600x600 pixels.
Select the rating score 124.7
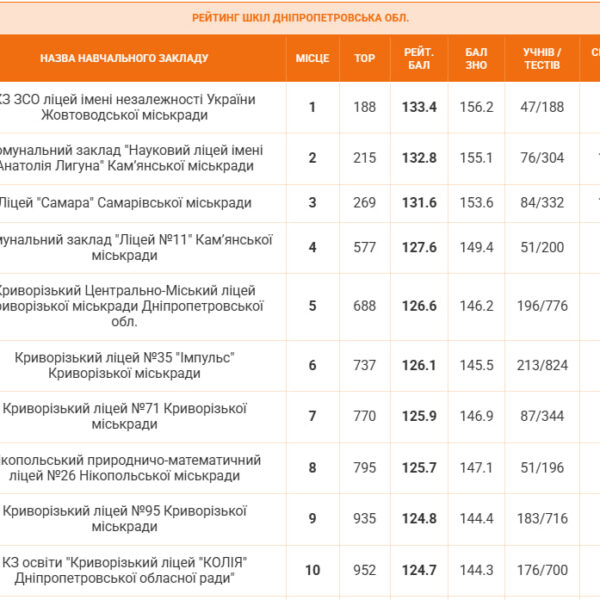point(419,570)
